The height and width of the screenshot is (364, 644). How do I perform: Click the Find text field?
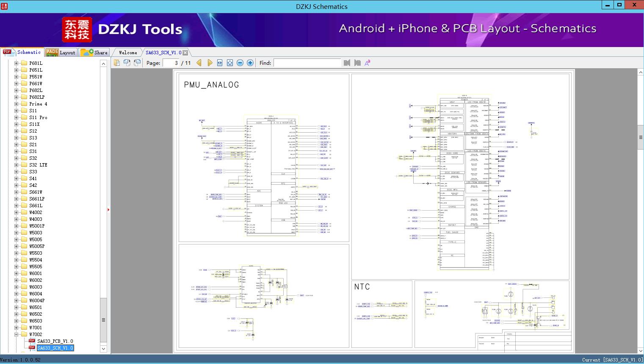pyautogui.click(x=307, y=63)
